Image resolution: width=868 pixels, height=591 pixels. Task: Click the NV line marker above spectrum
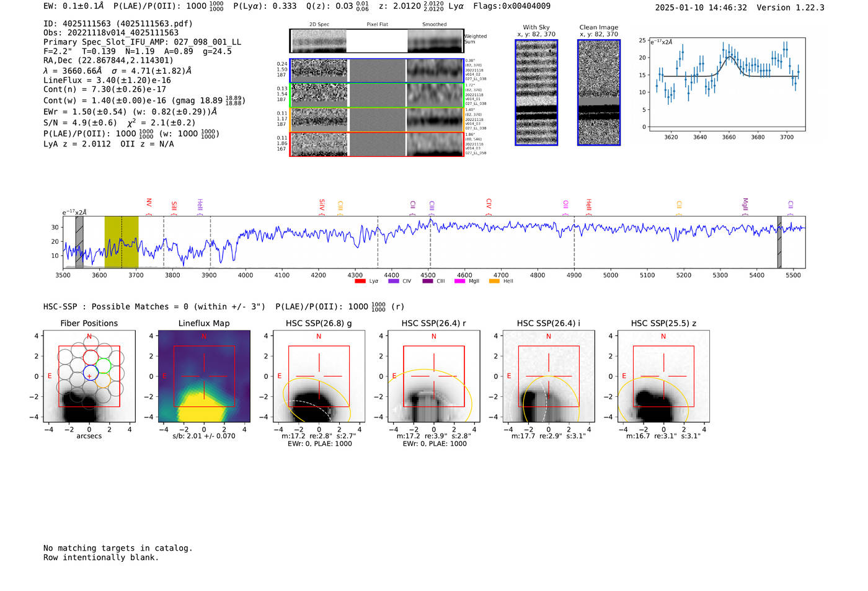(x=149, y=207)
